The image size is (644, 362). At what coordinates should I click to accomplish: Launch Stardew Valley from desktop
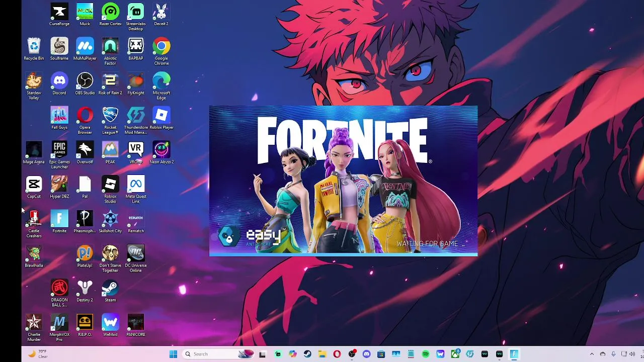pyautogui.click(x=34, y=86)
